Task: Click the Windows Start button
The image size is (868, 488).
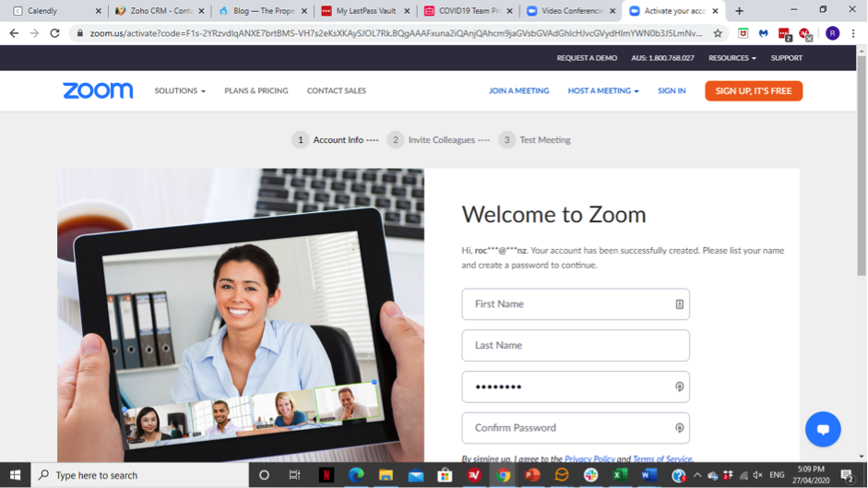Action: [x=15, y=475]
